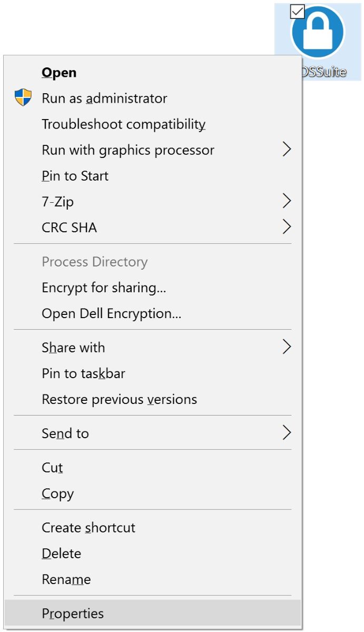This screenshot has height=632, width=364.
Task: Expand the Send to submenu
Action: [288, 432]
